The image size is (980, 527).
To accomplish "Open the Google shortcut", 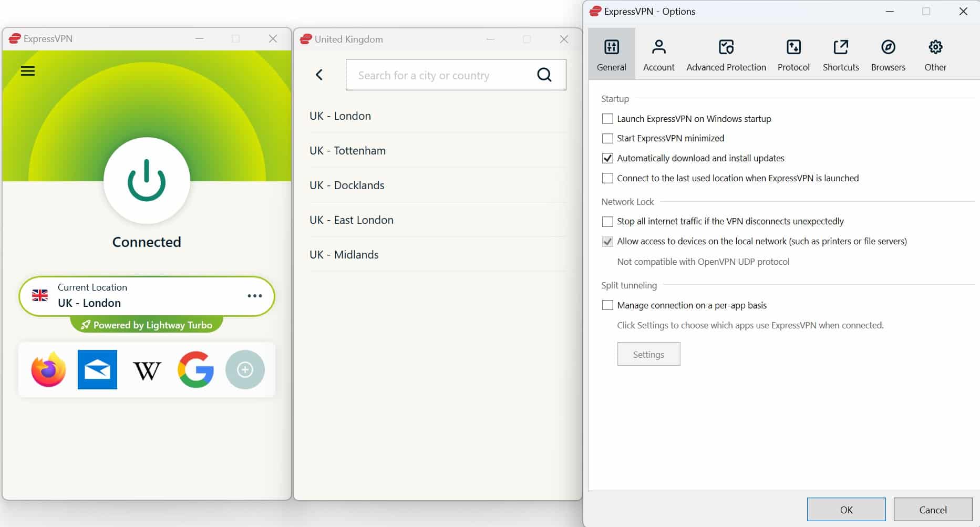I will [195, 369].
